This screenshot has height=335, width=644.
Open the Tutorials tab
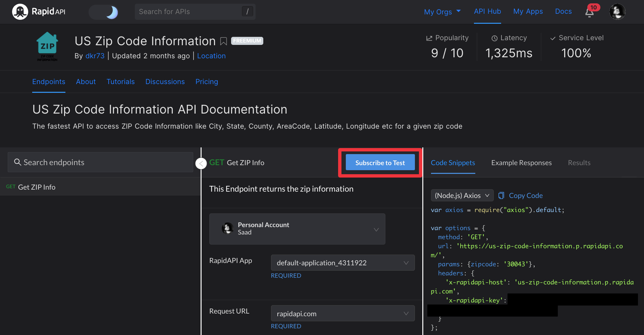[120, 82]
